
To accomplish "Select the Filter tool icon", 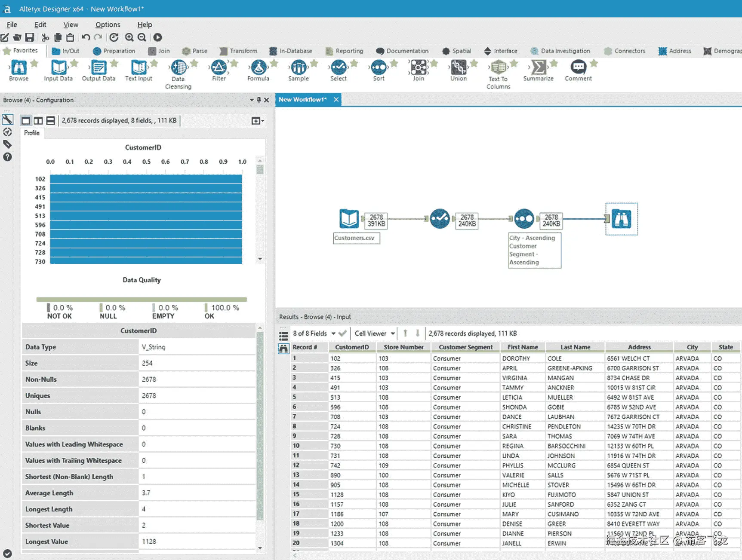I will (219, 68).
